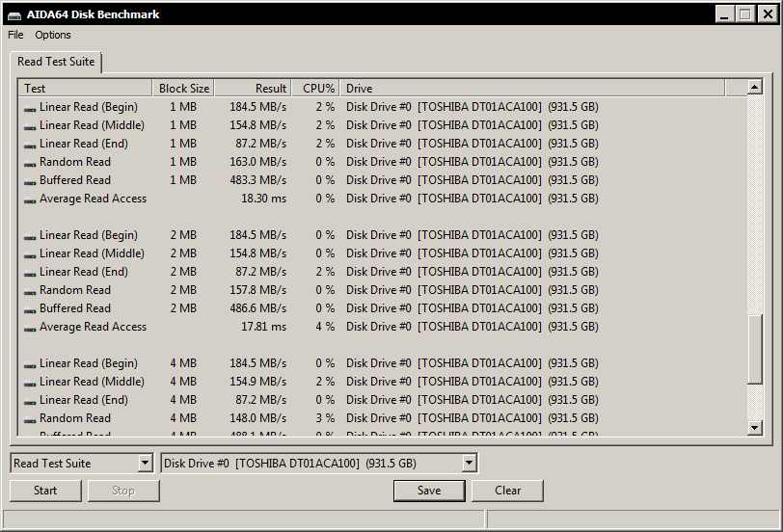Click disk icon beside Random Read 1 MB

point(30,164)
